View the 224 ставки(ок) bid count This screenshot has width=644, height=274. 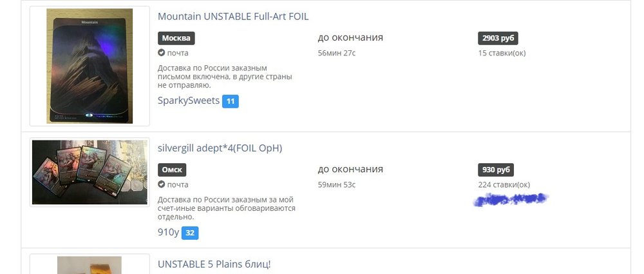tap(504, 184)
